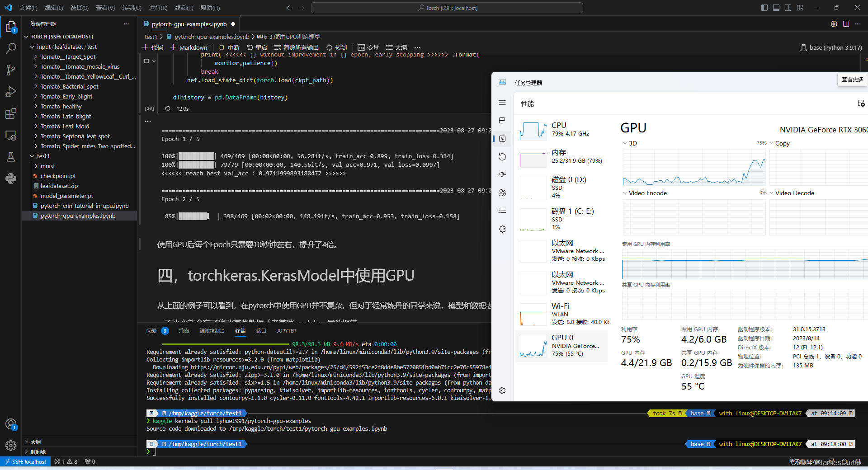Add a code cell with 代码 button
Screen dimensions: 868x470
153,47
